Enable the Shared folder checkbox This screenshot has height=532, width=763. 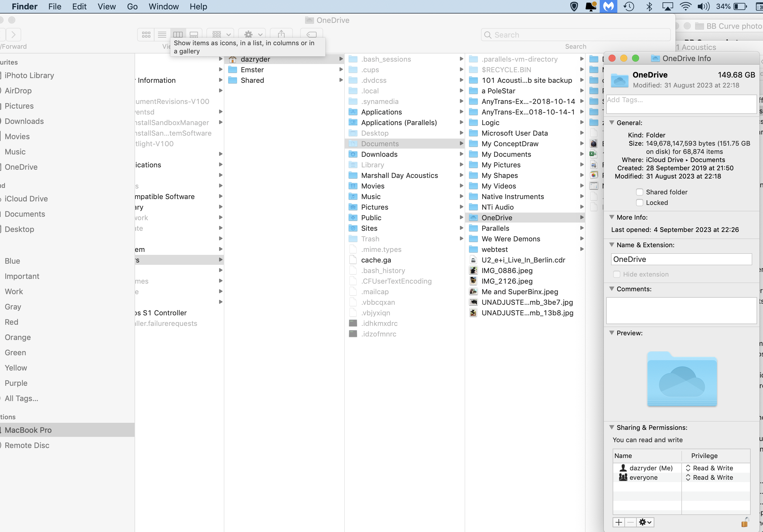pos(639,192)
